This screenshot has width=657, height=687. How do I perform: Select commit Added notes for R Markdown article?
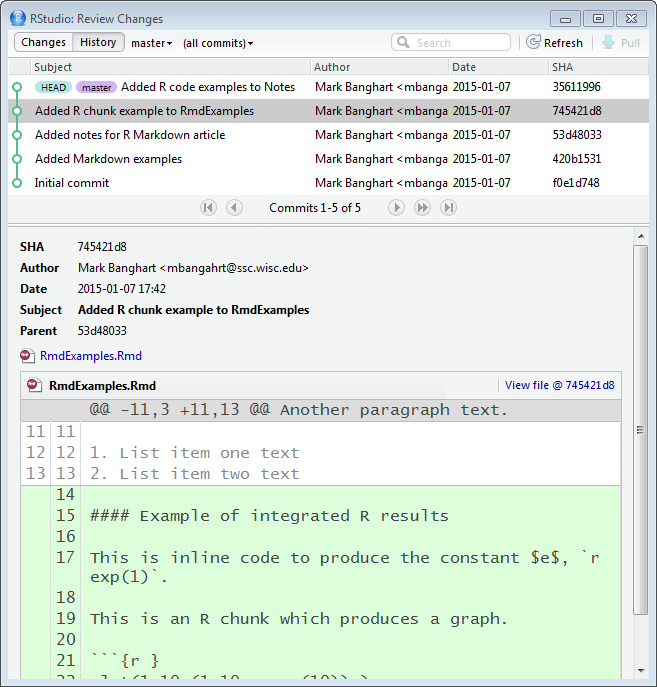(x=130, y=135)
